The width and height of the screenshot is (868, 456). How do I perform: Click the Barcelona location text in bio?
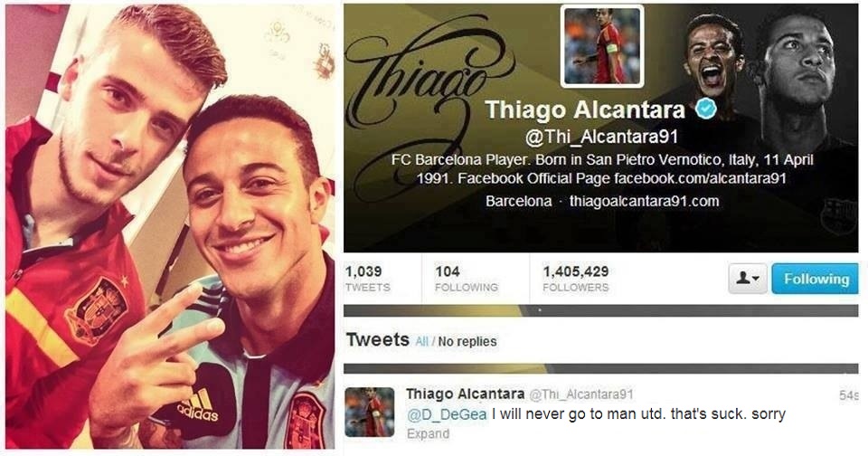tap(518, 201)
